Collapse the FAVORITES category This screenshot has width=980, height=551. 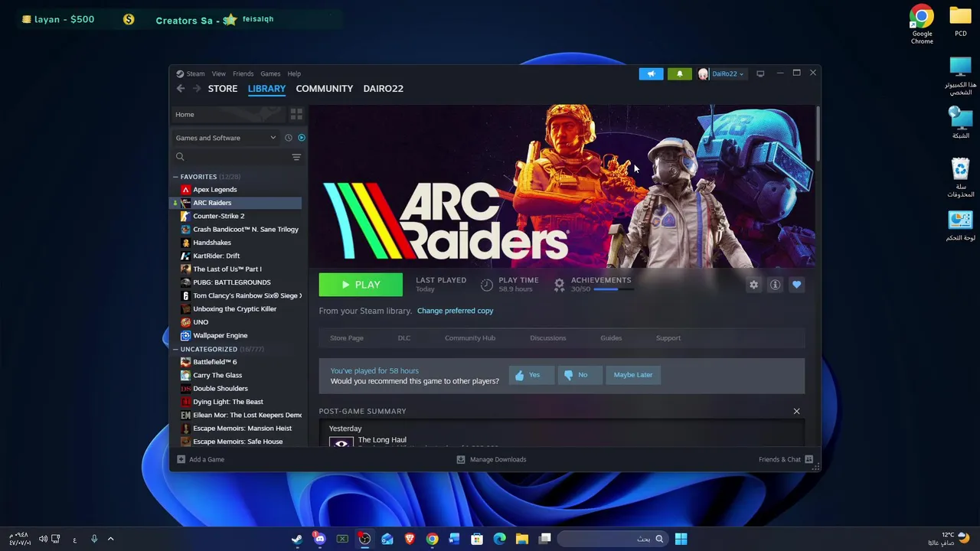(x=175, y=177)
